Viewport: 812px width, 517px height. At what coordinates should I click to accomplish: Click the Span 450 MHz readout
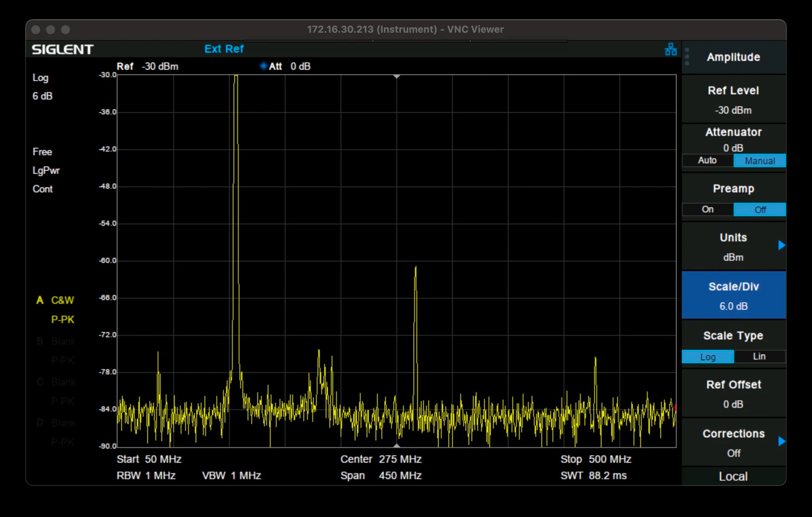(381, 475)
